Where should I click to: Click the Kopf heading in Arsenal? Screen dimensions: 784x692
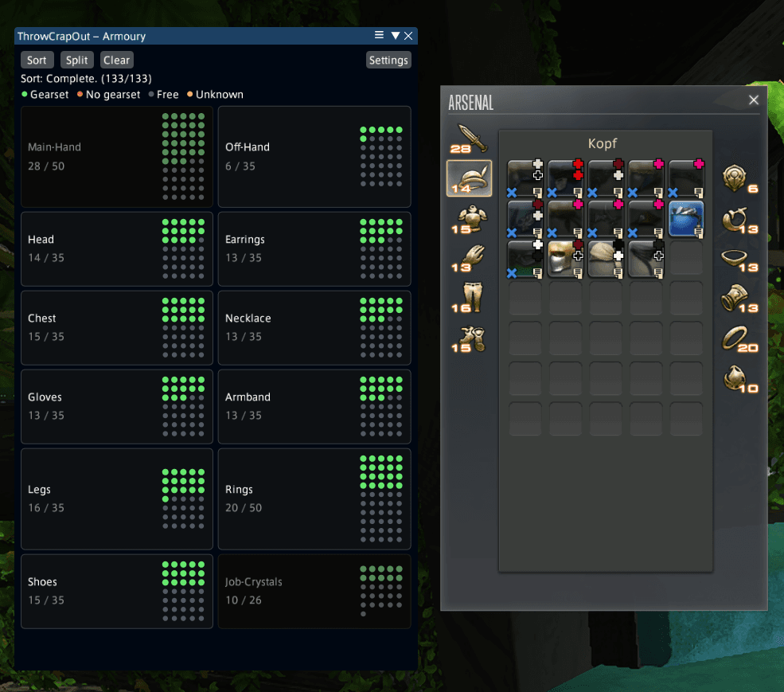tap(602, 143)
